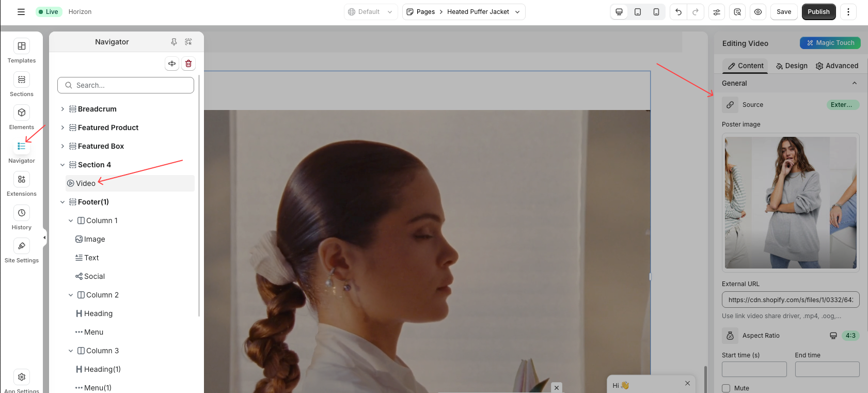This screenshot has height=393, width=868.
Task: Switch to the Content tab
Action: tap(745, 66)
